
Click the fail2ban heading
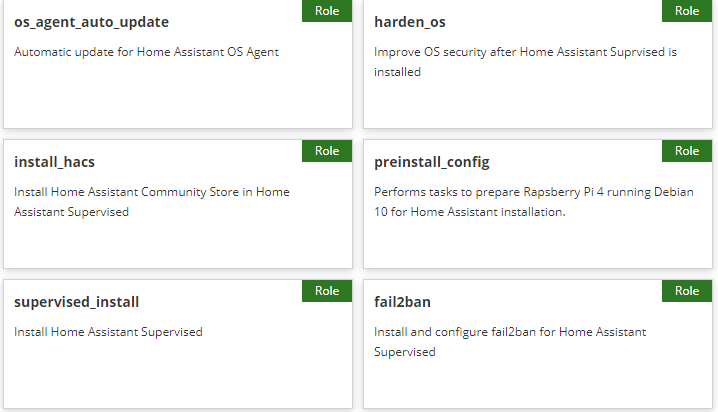pos(403,302)
